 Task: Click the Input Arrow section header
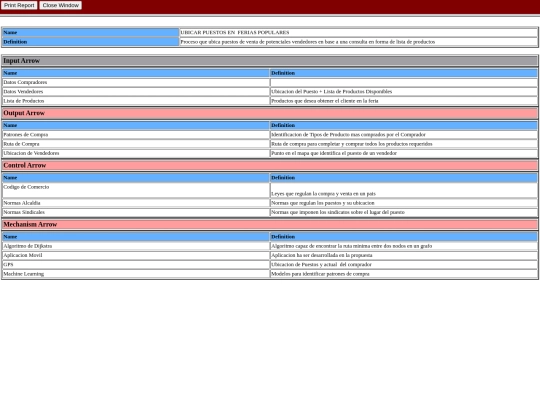click(x=270, y=61)
